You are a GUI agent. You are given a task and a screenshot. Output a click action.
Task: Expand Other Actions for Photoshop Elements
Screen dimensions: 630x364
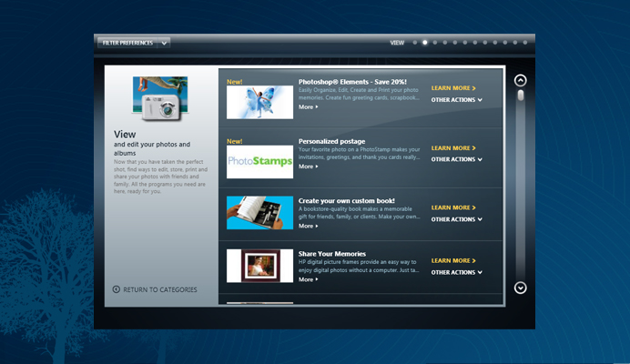456,100
